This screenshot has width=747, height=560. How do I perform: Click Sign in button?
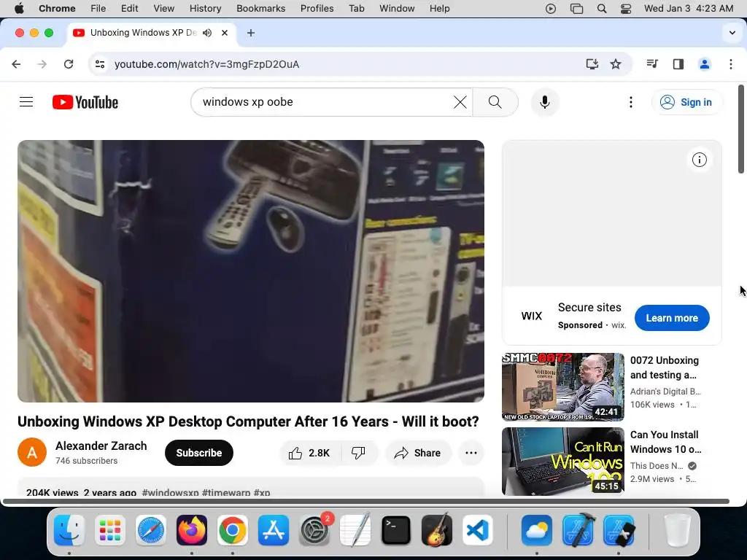click(686, 102)
